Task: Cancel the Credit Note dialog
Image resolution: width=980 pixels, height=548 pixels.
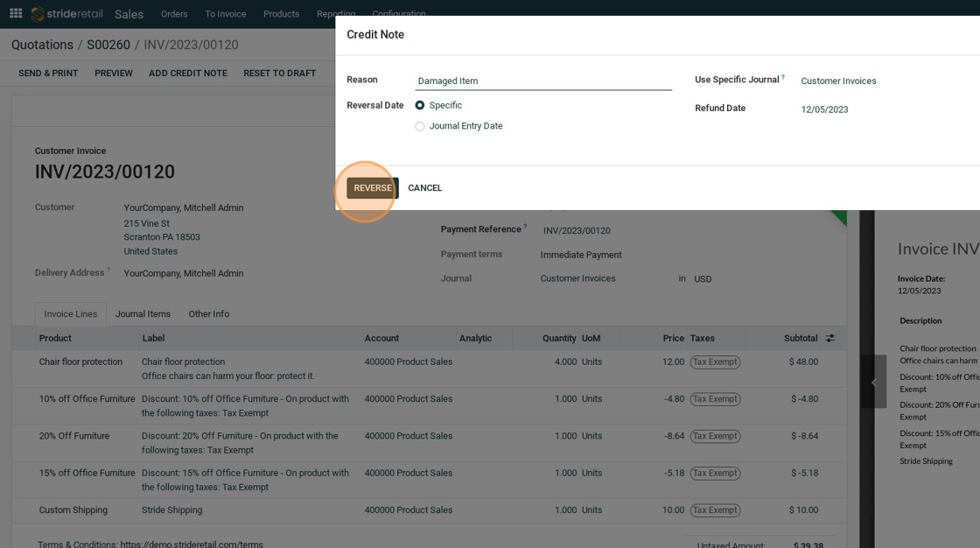Action: [x=425, y=187]
